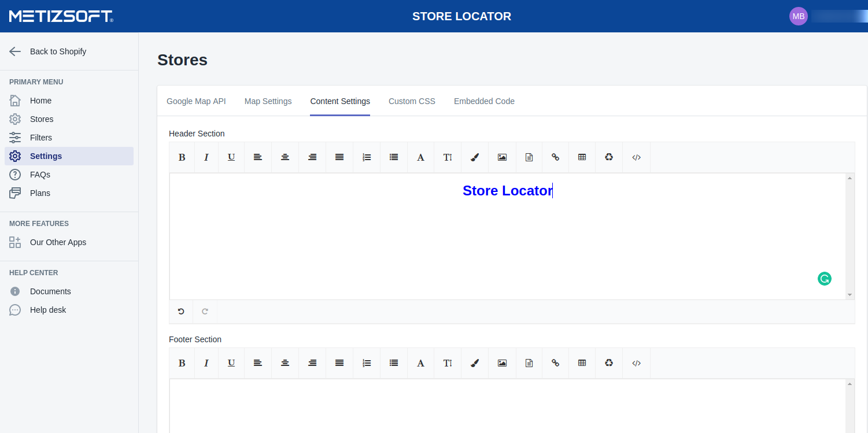
Task: Open the MB user avatar menu
Action: [x=798, y=16]
